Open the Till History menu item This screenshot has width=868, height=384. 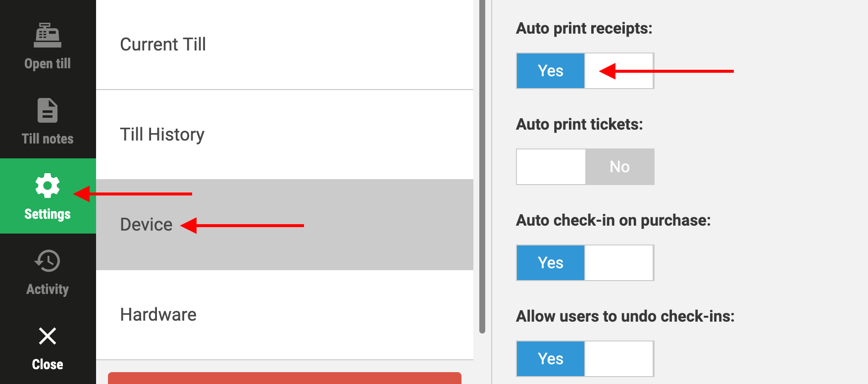tap(285, 135)
